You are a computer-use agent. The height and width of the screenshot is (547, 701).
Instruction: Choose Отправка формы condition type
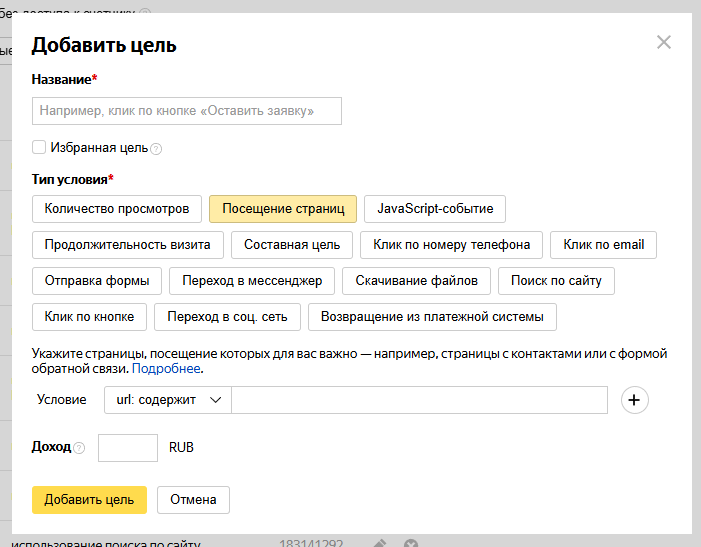point(97,281)
